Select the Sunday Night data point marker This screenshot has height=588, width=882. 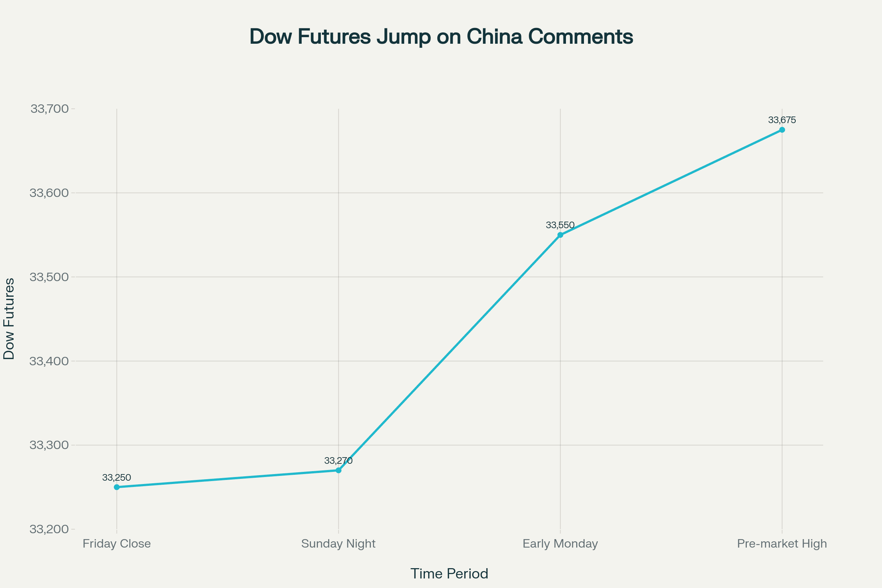pyautogui.click(x=338, y=470)
